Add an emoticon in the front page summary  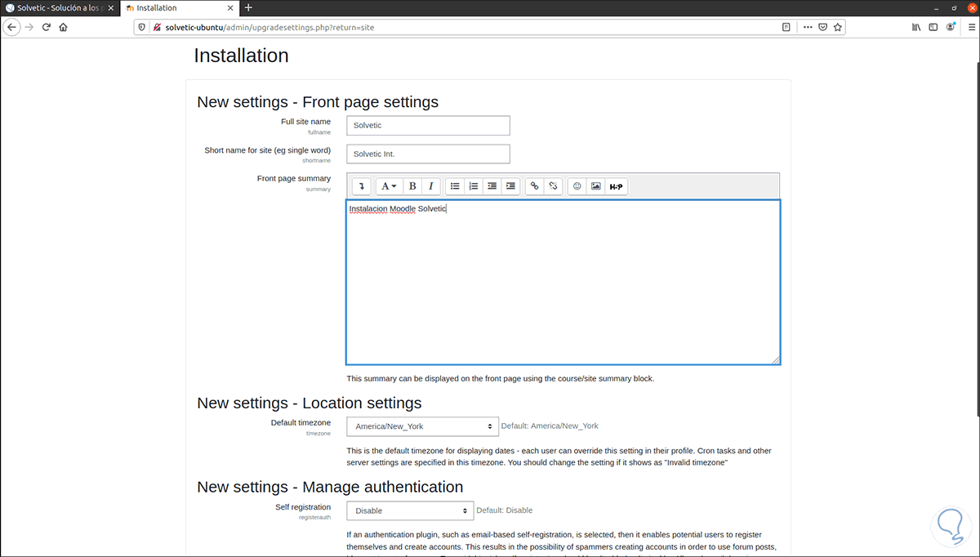(577, 186)
